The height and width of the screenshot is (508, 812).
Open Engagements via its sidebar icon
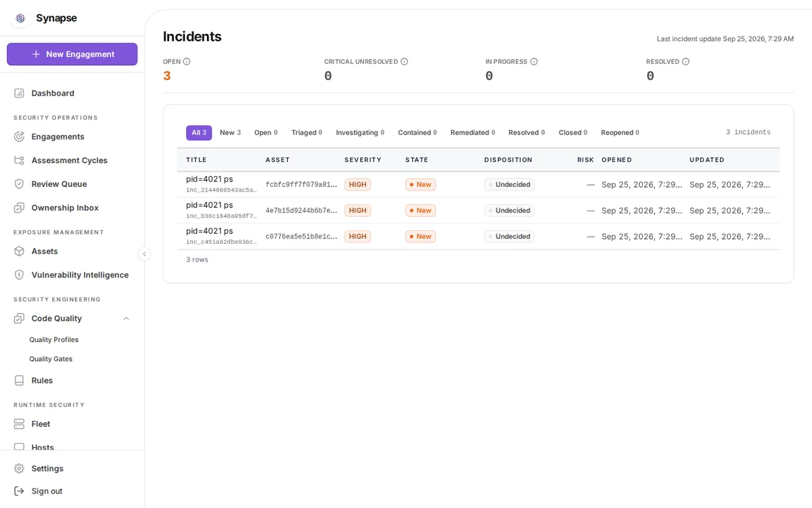(x=19, y=136)
